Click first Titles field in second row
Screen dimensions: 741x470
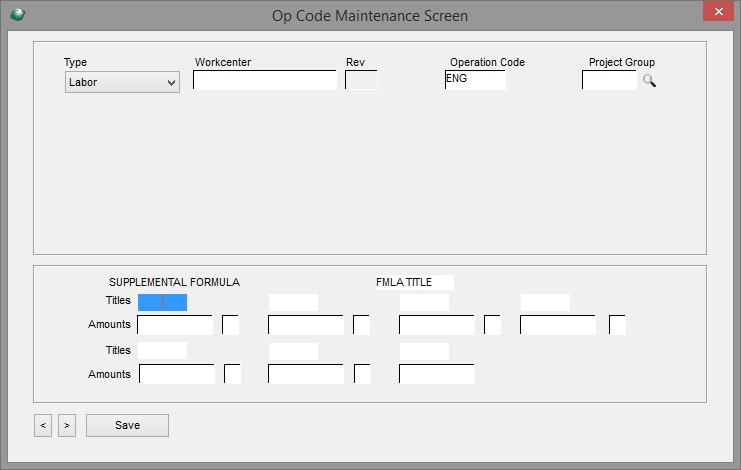point(163,351)
